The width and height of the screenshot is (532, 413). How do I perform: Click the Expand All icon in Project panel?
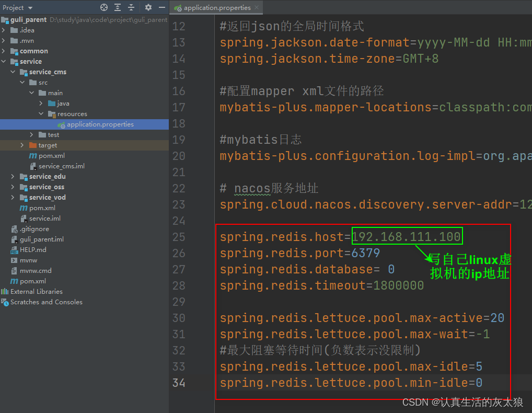pos(118,7)
